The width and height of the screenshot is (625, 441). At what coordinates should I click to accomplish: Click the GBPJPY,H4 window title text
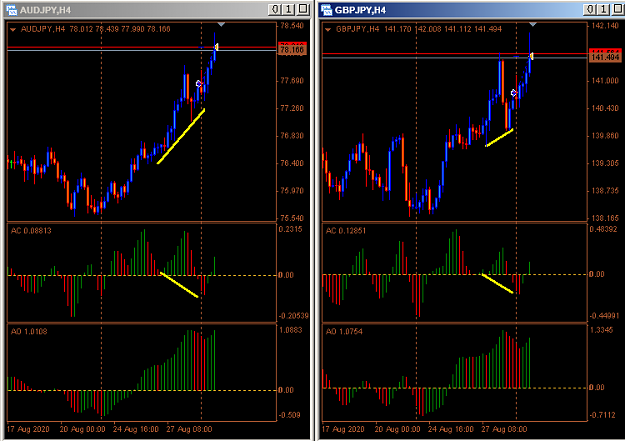point(360,10)
